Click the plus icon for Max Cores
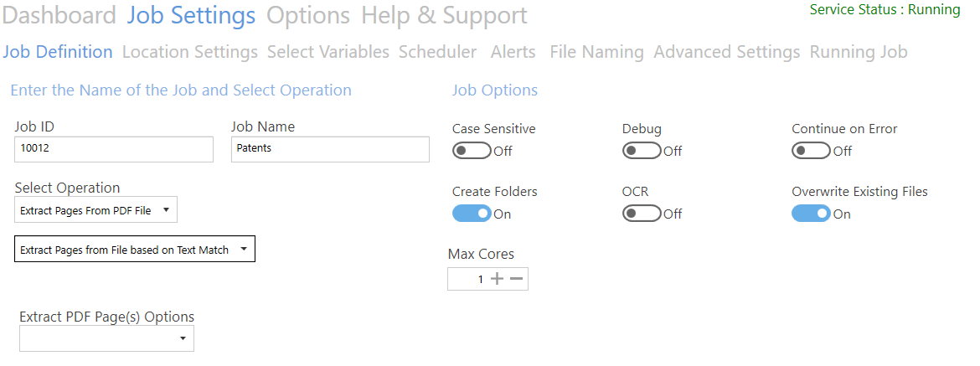 pyautogui.click(x=498, y=279)
